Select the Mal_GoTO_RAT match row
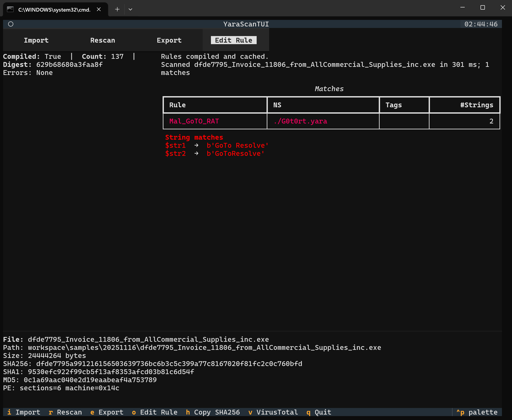Screen dimensions: 512x420 (194, 121)
